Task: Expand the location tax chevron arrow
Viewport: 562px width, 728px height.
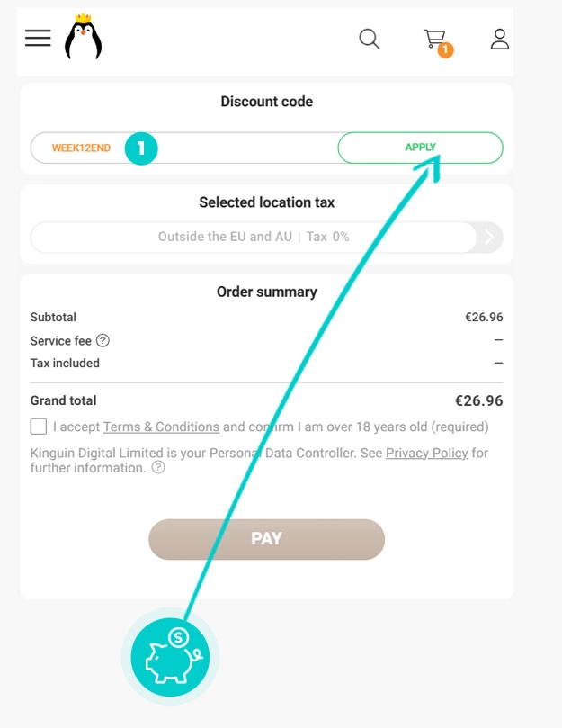Action: [x=490, y=237]
